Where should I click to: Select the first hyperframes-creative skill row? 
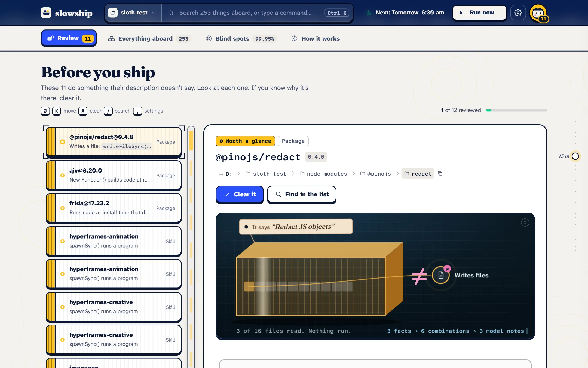(114, 307)
